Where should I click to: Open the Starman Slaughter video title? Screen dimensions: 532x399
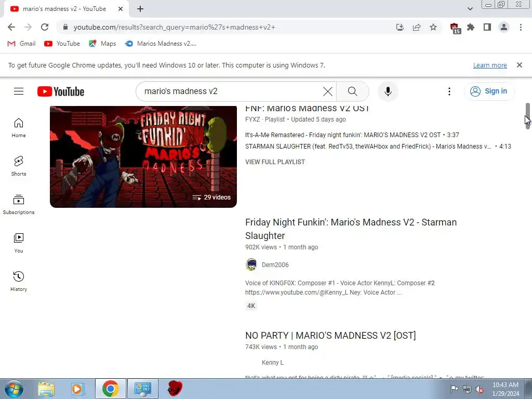351,229
